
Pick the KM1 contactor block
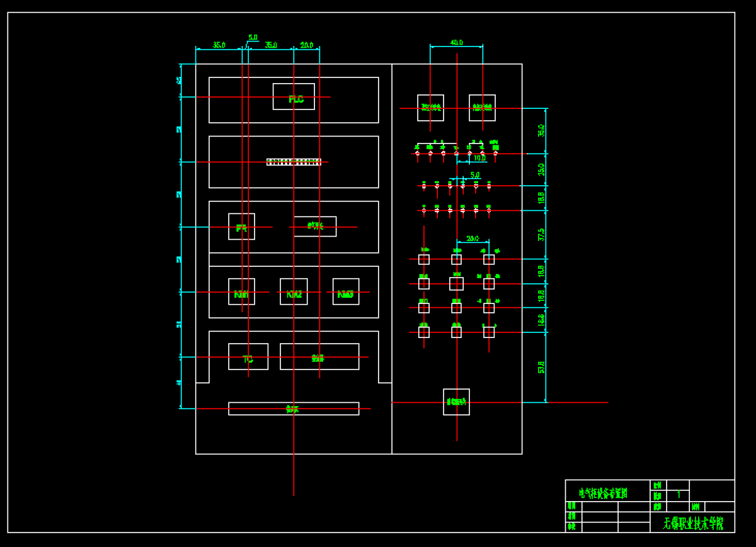(241, 293)
